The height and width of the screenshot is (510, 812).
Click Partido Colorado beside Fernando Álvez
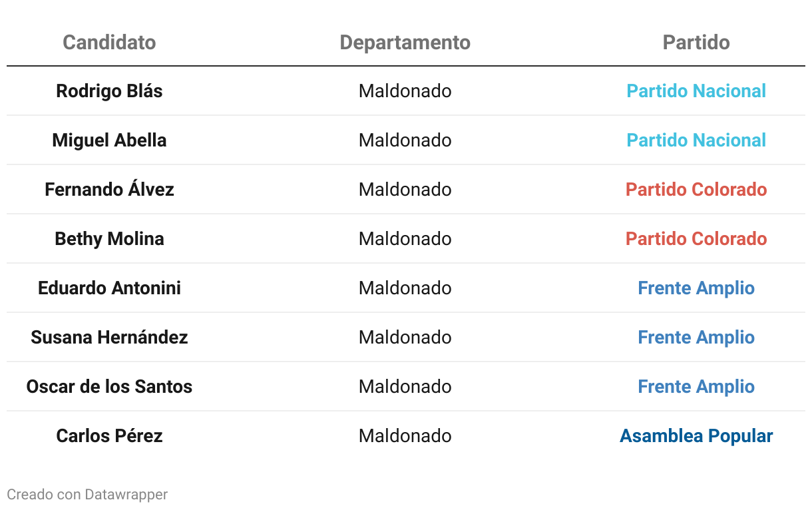coord(696,190)
